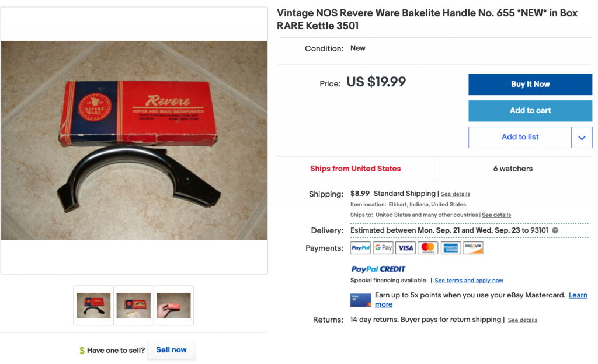Screen dimensions: 598x364
Task: Select second thumbnail showing open box
Action: [x=134, y=305]
